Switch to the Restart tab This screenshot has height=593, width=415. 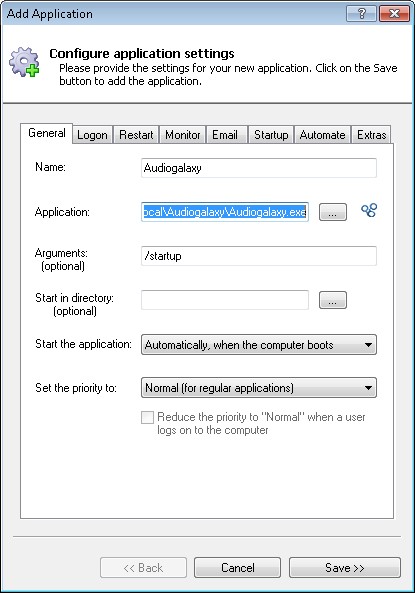[x=136, y=135]
